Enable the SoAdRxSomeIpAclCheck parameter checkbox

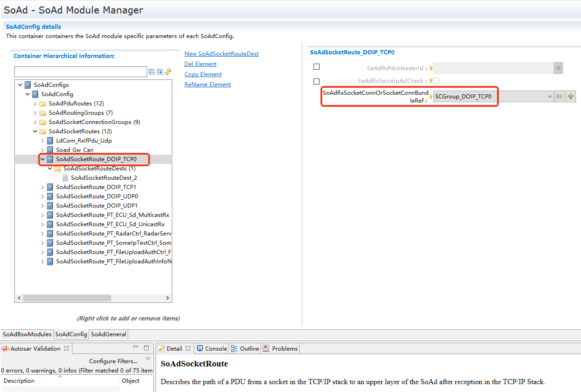pos(317,81)
